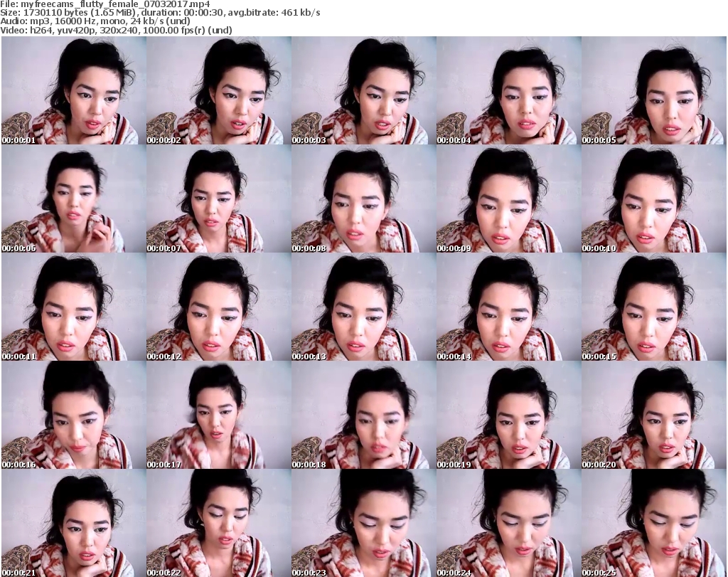The width and height of the screenshot is (728, 577).
Task: Click the thumbnail frame stamped 00:00:23
Action: tap(364, 523)
